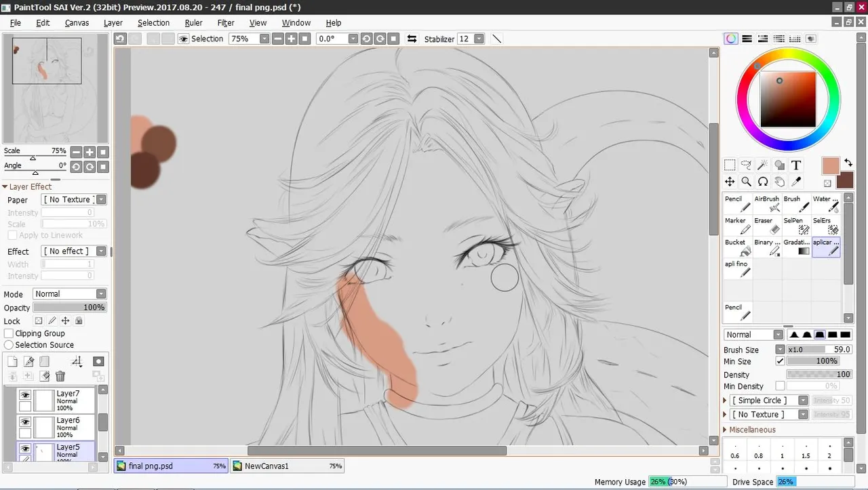This screenshot has height=490, width=868.
Task: Choose the Eyedropper color picker tool
Action: click(796, 182)
